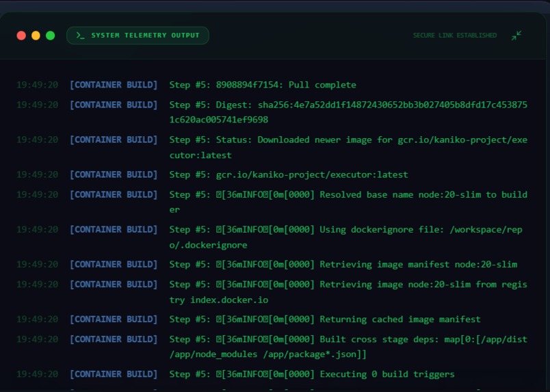Click the timestamp on the Pull complete row
This screenshot has height=392, width=550.
coord(37,85)
